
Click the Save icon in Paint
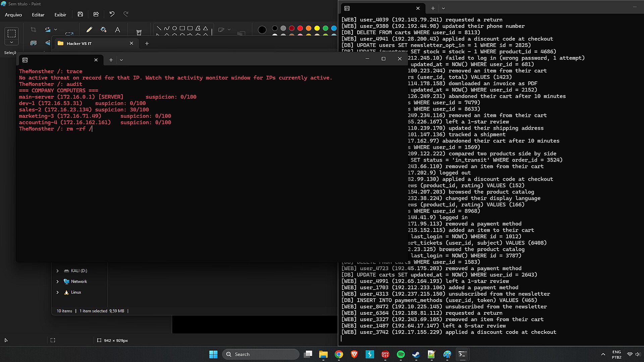coord(80,14)
